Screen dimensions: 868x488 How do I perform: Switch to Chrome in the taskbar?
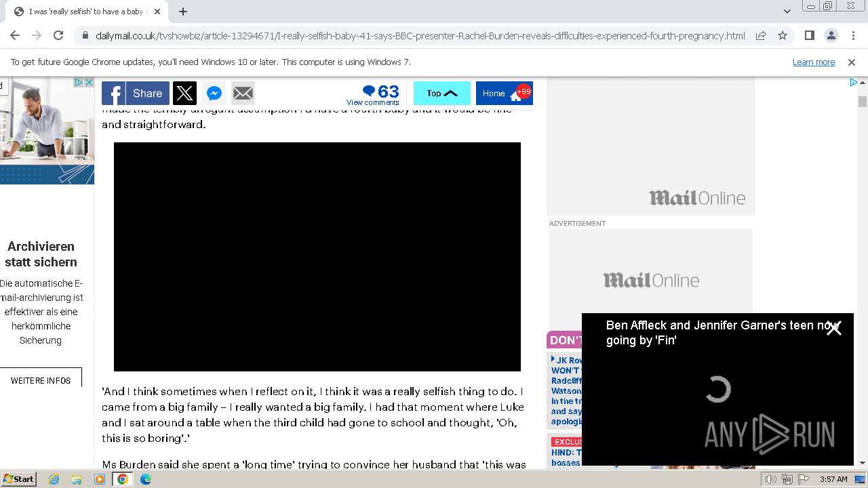(123, 479)
